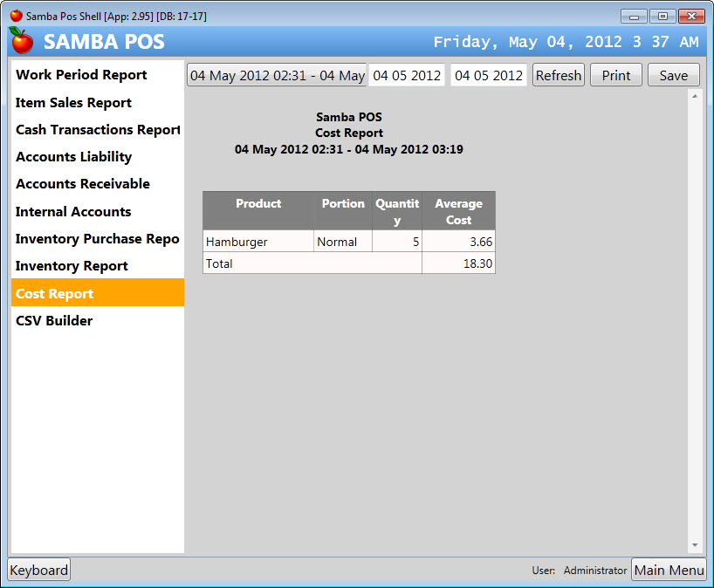Click the scrollbar down arrow
Image resolution: width=714 pixels, height=588 pixels.
pos(695,544)
